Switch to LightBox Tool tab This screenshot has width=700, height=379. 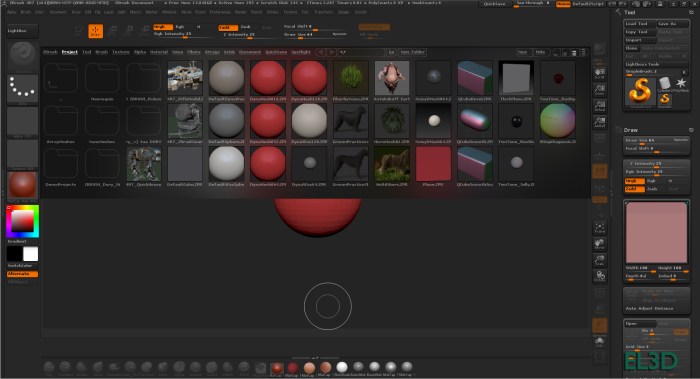click(87, 52)
